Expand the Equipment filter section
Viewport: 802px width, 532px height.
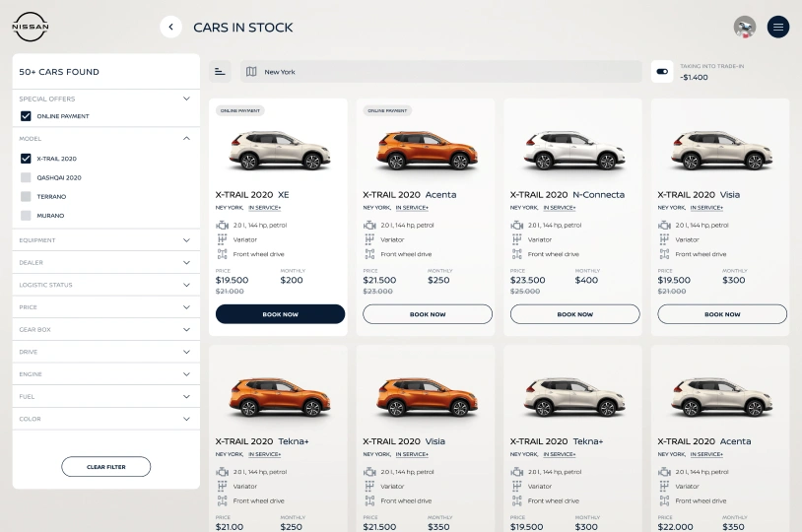click(x=186, y=239)
